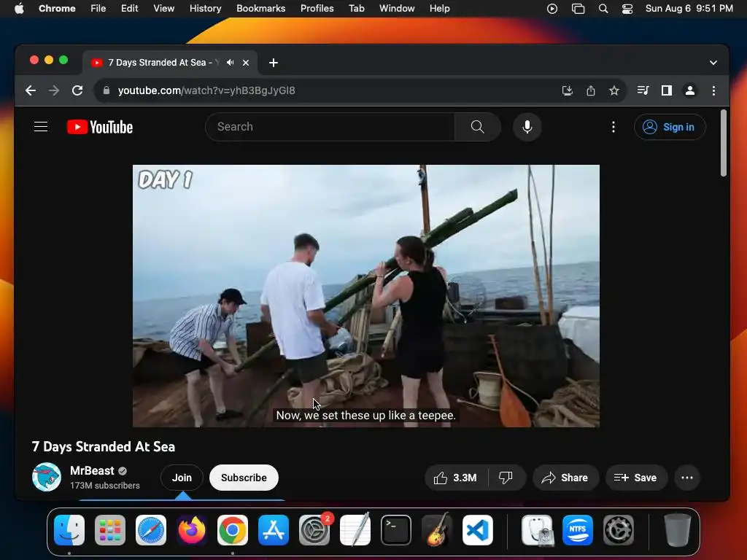Expand the tab search chevron
The width and height of the screenshot is (747, 560).
(x=713, y=63)
